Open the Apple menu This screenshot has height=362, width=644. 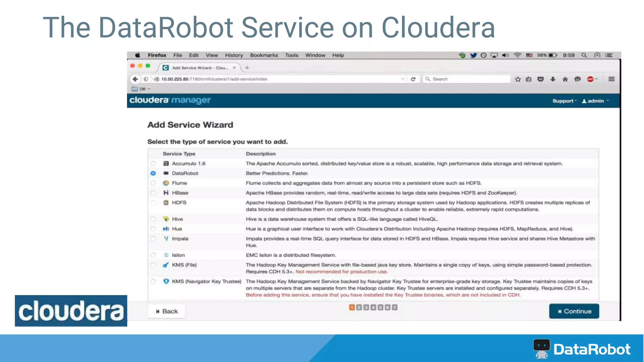tap(137, 55)
